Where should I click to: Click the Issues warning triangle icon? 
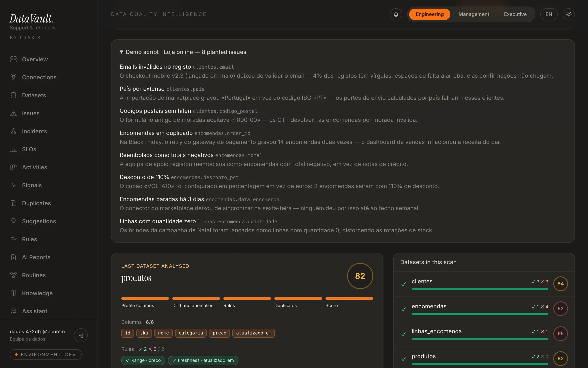click(13, 113)
